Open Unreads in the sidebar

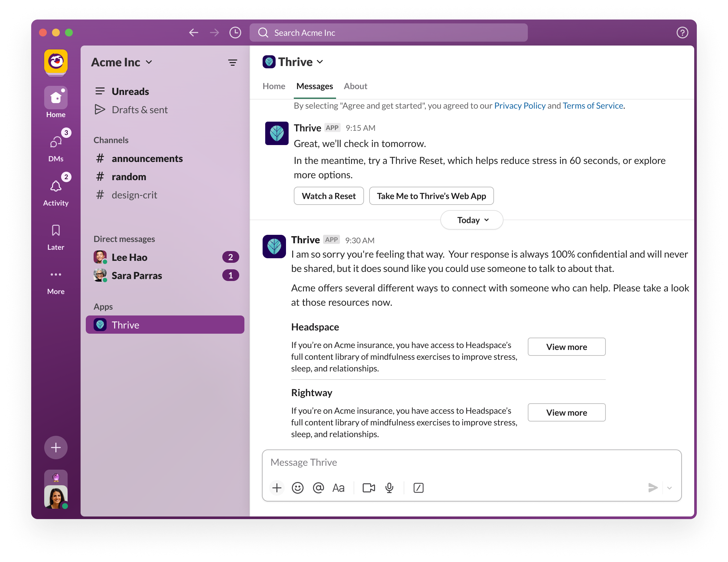click(x=165, y=91)
